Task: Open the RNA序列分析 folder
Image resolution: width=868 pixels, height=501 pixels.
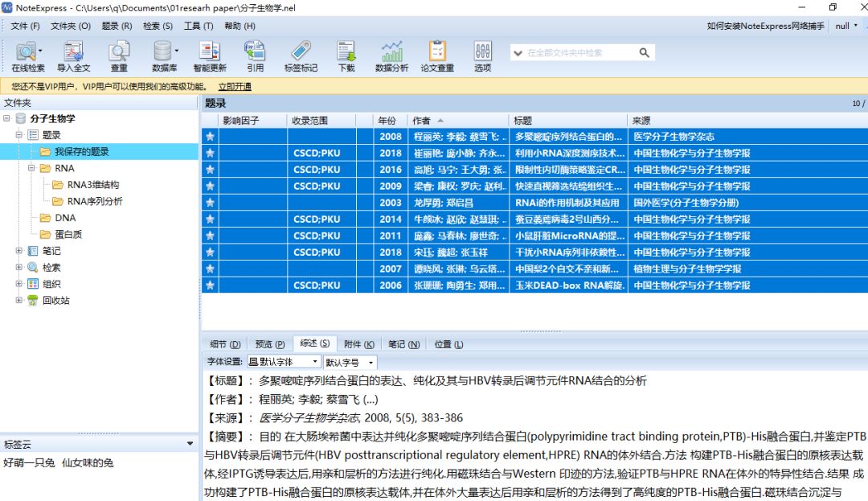Action: coord(94,202)
